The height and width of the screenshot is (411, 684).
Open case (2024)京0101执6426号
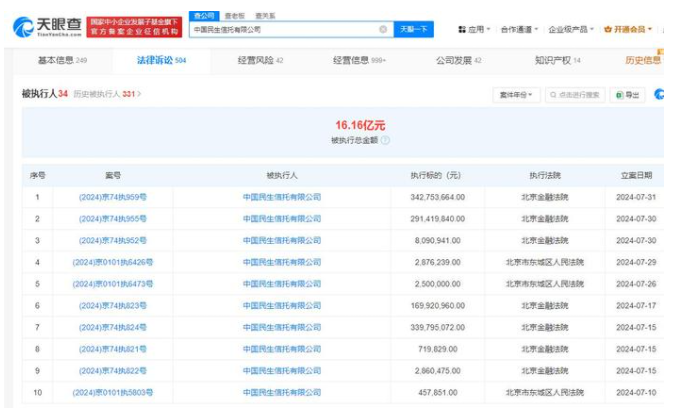tap(113, 262)
